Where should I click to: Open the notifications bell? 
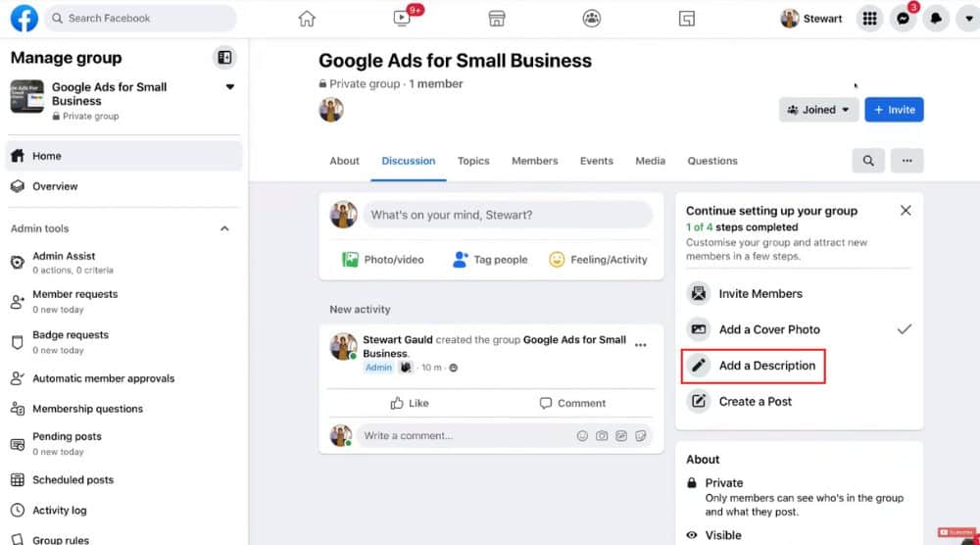(x=936, y=19)
